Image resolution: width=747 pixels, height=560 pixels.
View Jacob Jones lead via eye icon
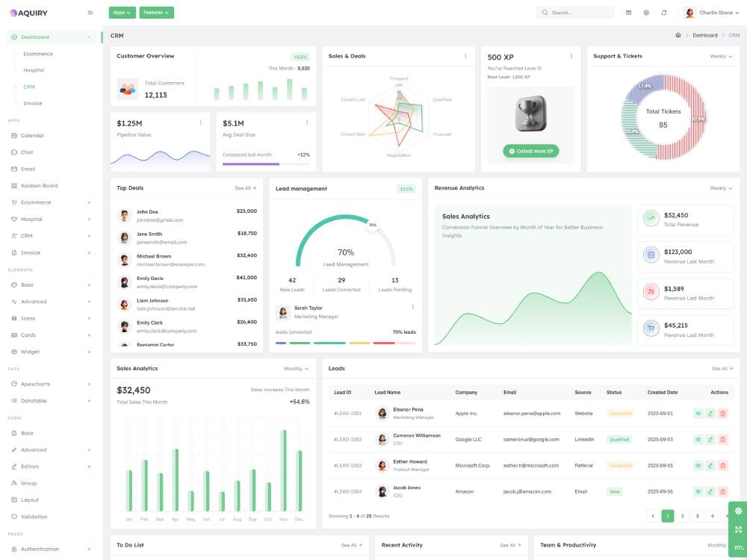coord(698,491)
